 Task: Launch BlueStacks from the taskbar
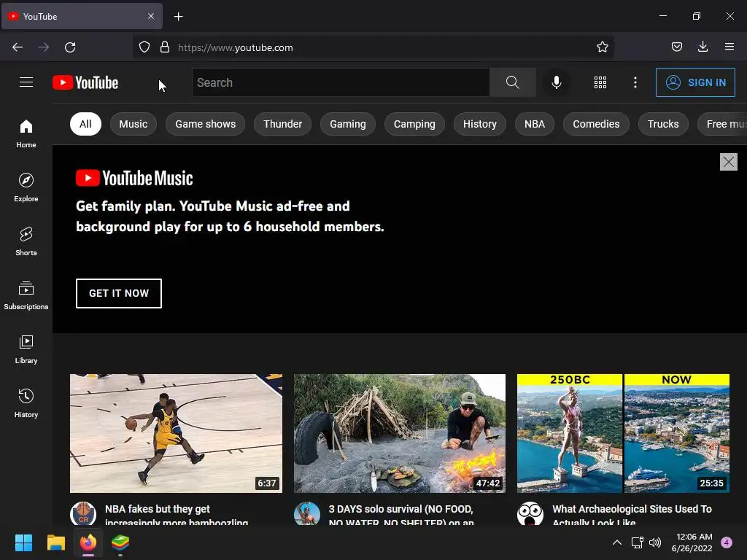click(120, 542)
